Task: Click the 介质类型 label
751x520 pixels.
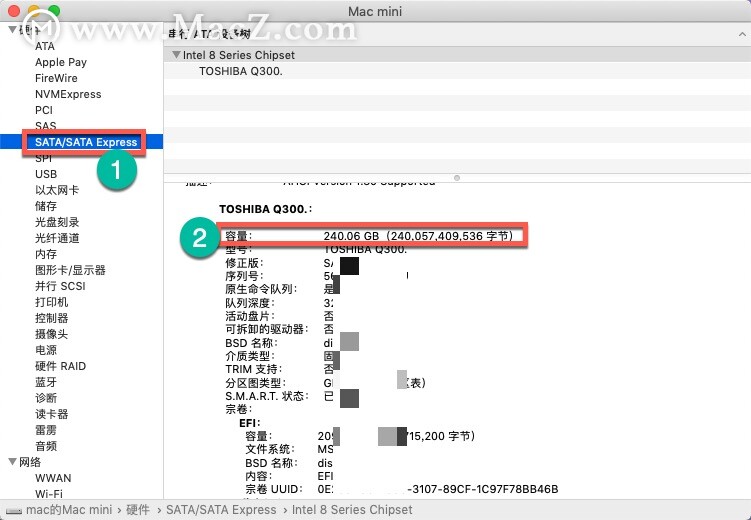Action: pos(250,356)
